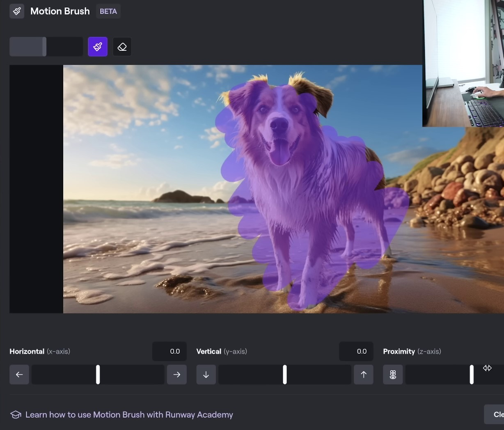Image resolution: width=504 pixels, height=430 pixels.
Task: Click the BETA badge
Action: pyautogui.click(x=108, y=11)
